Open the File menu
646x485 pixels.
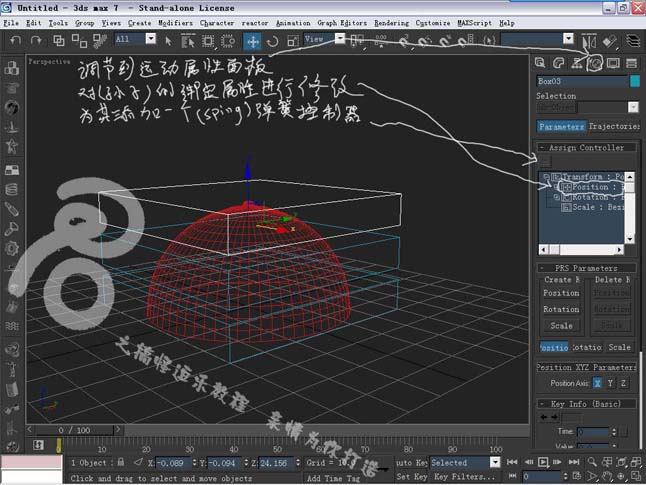click(11, 23)
